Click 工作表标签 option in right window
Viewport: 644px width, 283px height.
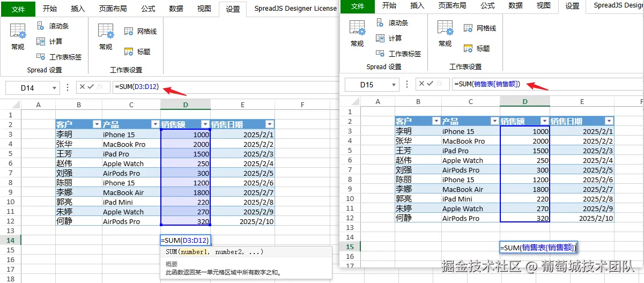pos(398,54)
